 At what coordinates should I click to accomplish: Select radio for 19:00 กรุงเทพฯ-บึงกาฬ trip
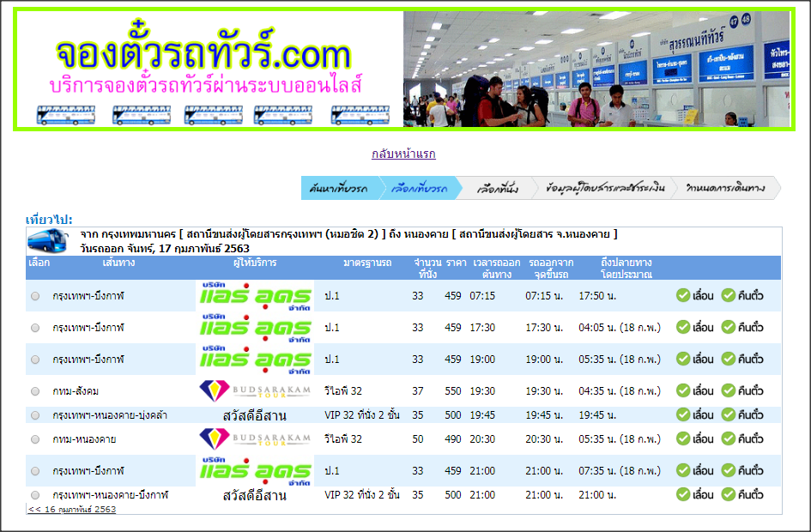[x=35, y=360]
